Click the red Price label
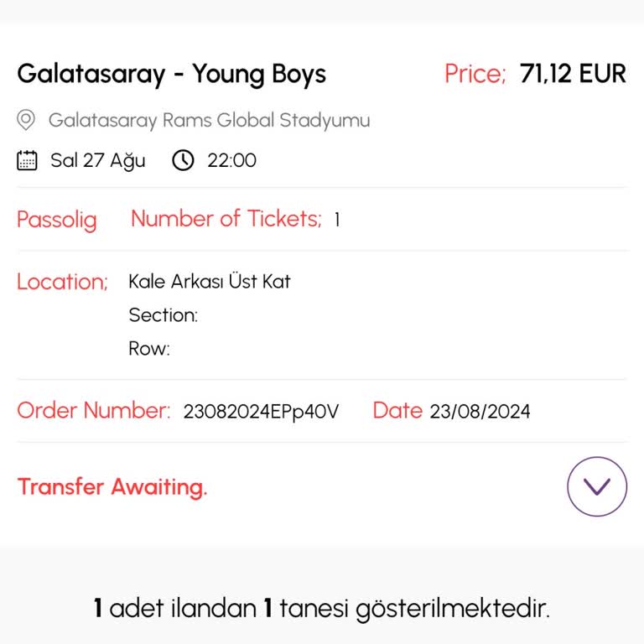The height and width of the screenshot is (644, 644). click(475, 74)
